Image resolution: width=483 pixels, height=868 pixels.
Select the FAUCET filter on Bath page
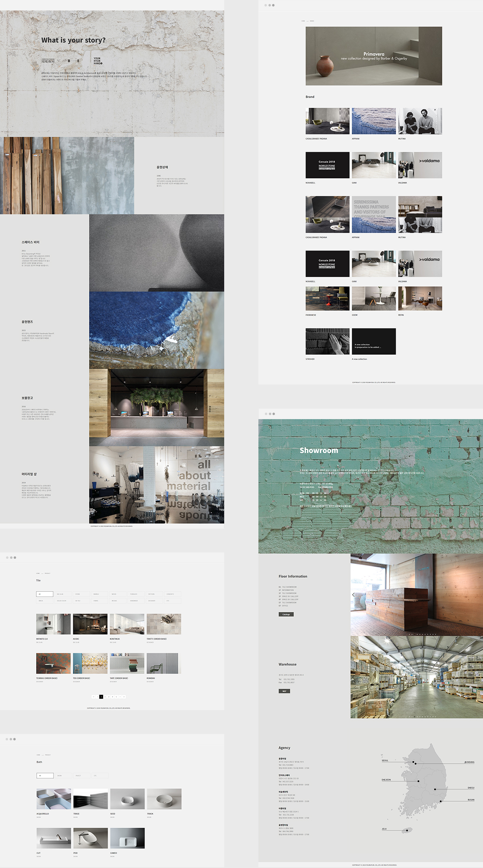81,775
